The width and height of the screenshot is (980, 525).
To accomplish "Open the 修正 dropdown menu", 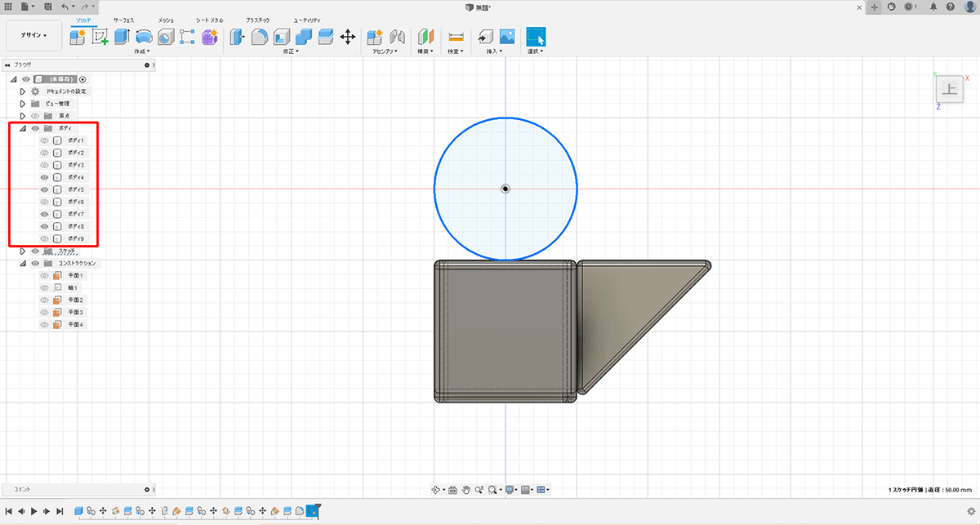I will coord(290,51).
